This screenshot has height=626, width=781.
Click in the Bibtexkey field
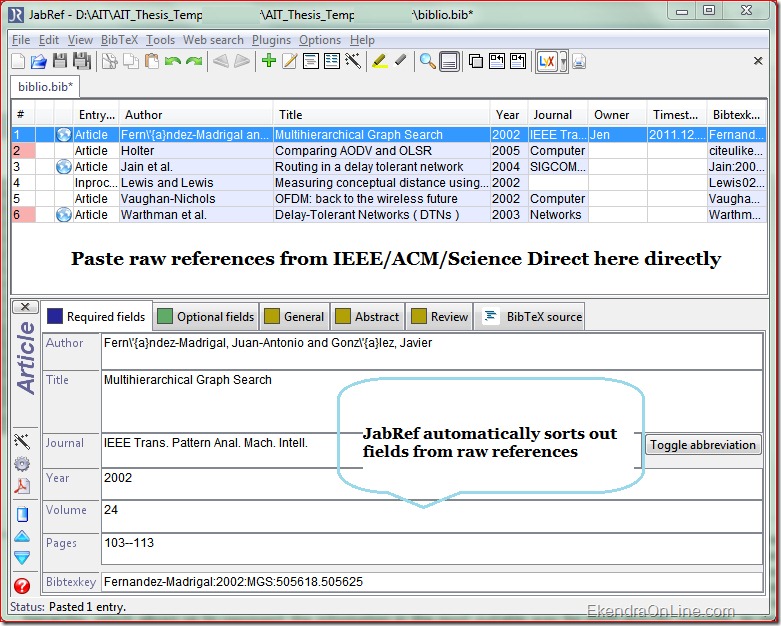coord(432,582)
